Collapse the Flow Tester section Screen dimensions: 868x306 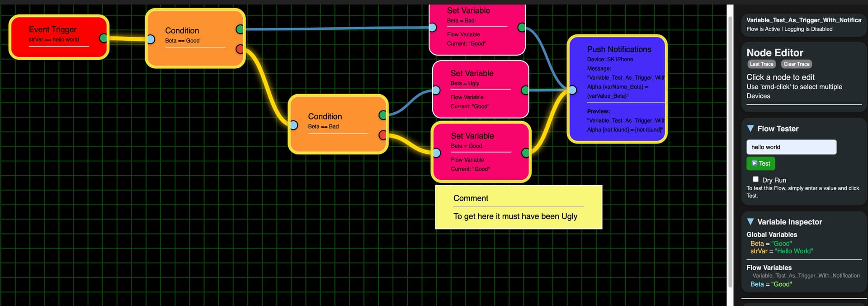tap(750, 129)
